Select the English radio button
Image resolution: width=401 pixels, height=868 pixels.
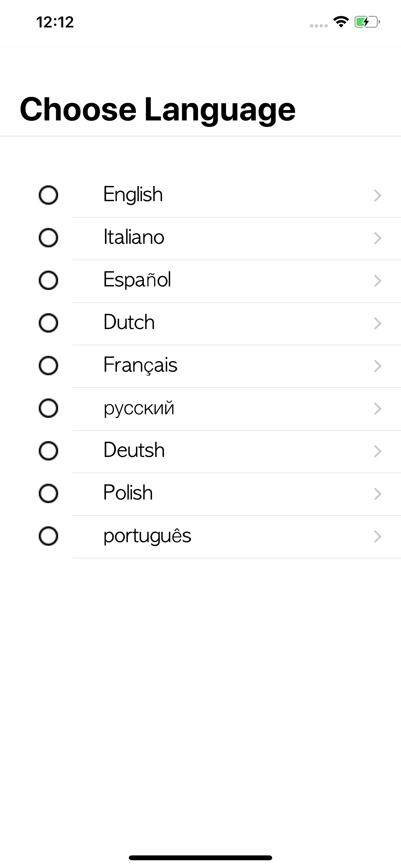[48, 195]
